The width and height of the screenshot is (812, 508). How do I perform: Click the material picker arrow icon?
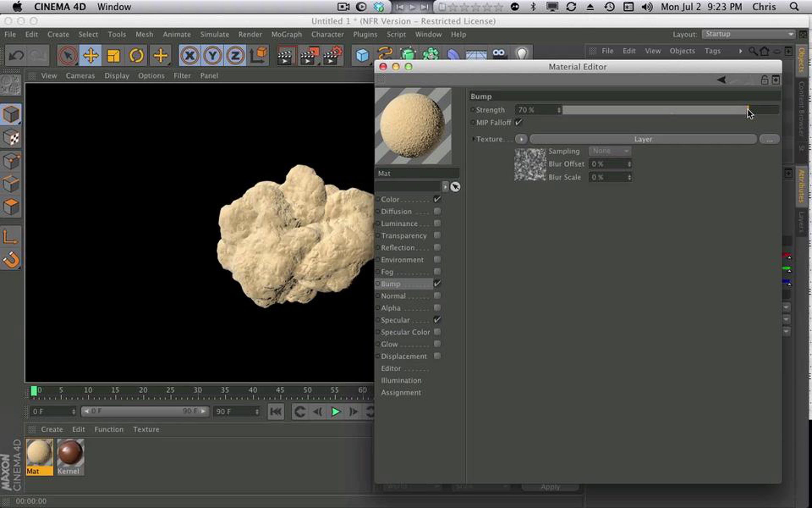pyautogui.click(x=455, y=187)
